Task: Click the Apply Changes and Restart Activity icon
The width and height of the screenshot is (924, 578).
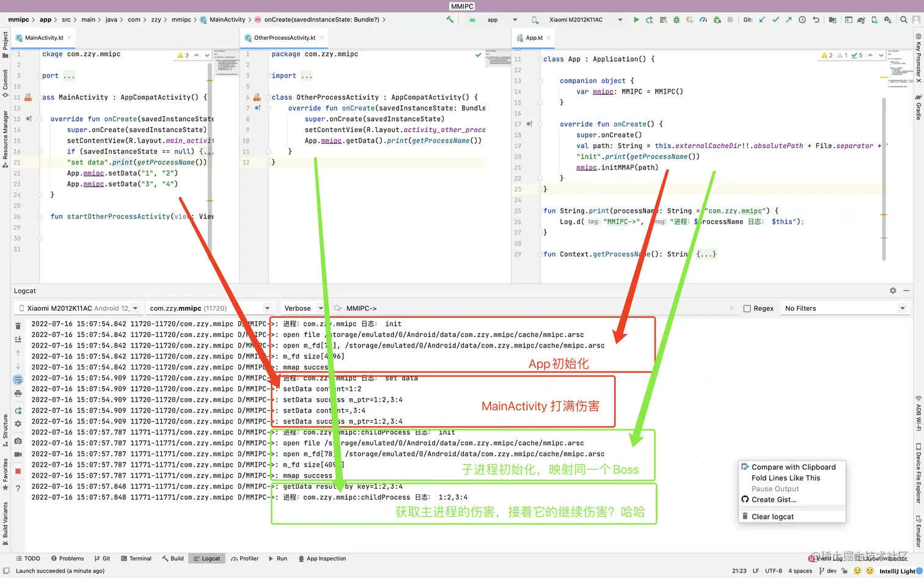Action: pos(649,20)
